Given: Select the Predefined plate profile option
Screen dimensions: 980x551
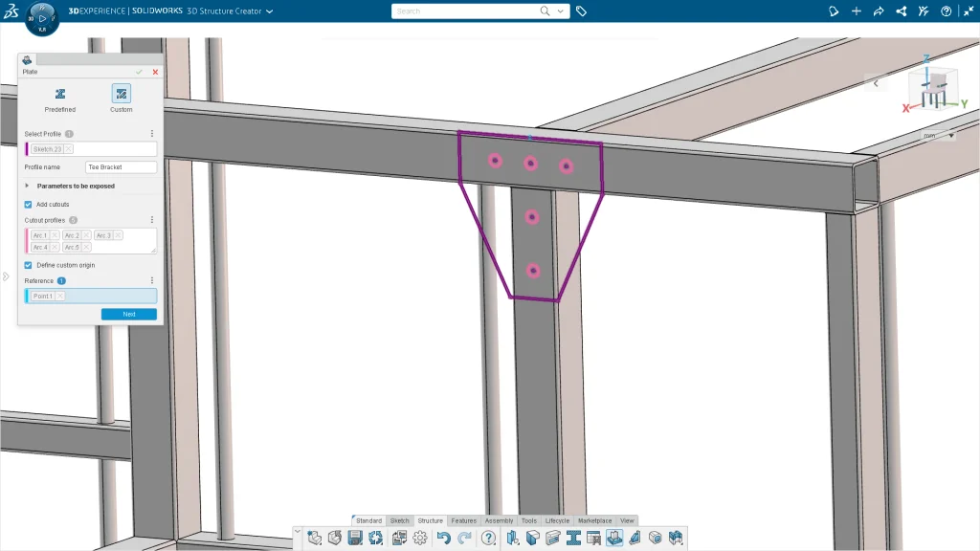Looking at the screenshot, I should pyautogui.click(x=59, y=95).
